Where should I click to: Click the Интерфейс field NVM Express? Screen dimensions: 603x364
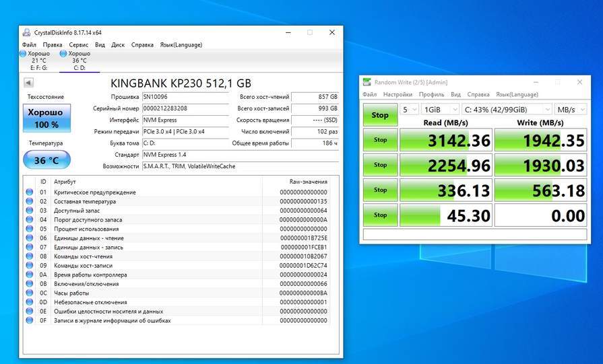click(x=185, y=120)
